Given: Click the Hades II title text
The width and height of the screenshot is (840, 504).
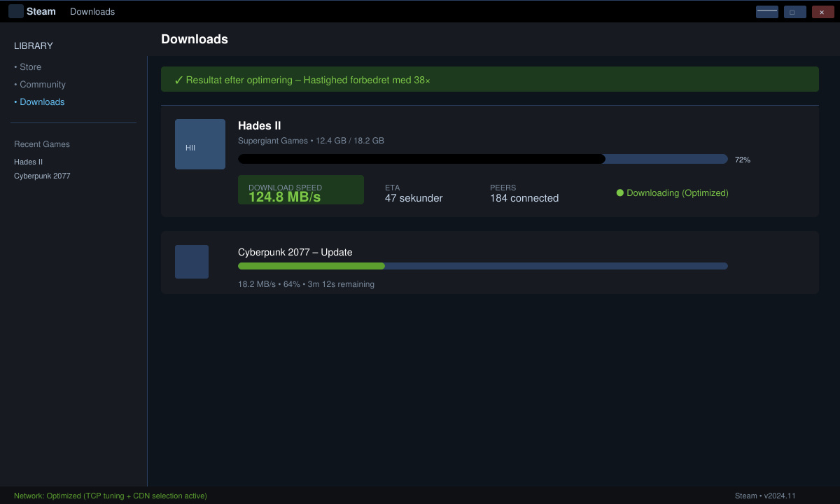Looking at the screenshot, I should click(x=260, y=126).
